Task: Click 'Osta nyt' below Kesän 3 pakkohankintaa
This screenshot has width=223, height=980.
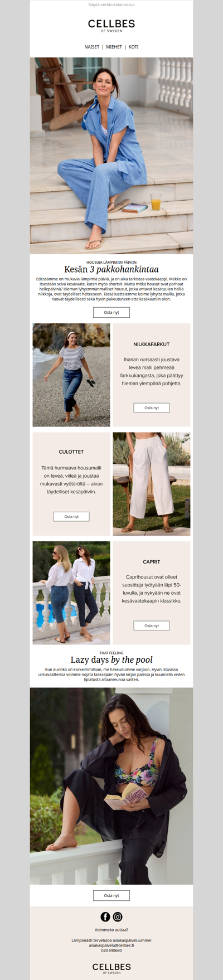Action: [x=111, y=312]
